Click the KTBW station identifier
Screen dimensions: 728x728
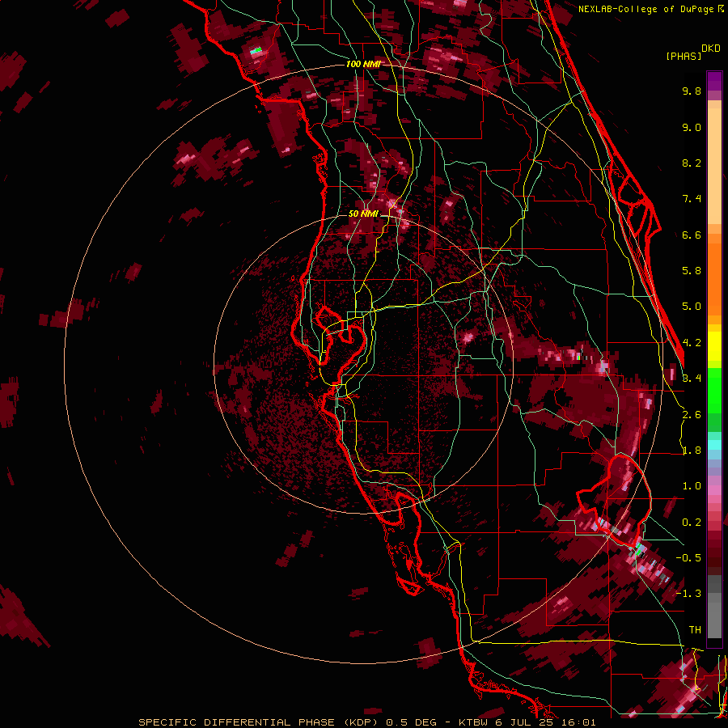[475, 722]
